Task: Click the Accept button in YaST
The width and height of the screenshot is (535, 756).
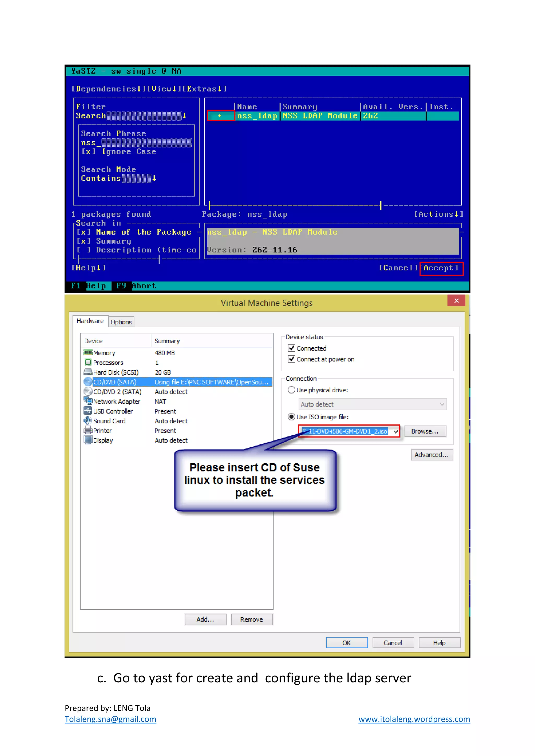Action: point(441,268)
